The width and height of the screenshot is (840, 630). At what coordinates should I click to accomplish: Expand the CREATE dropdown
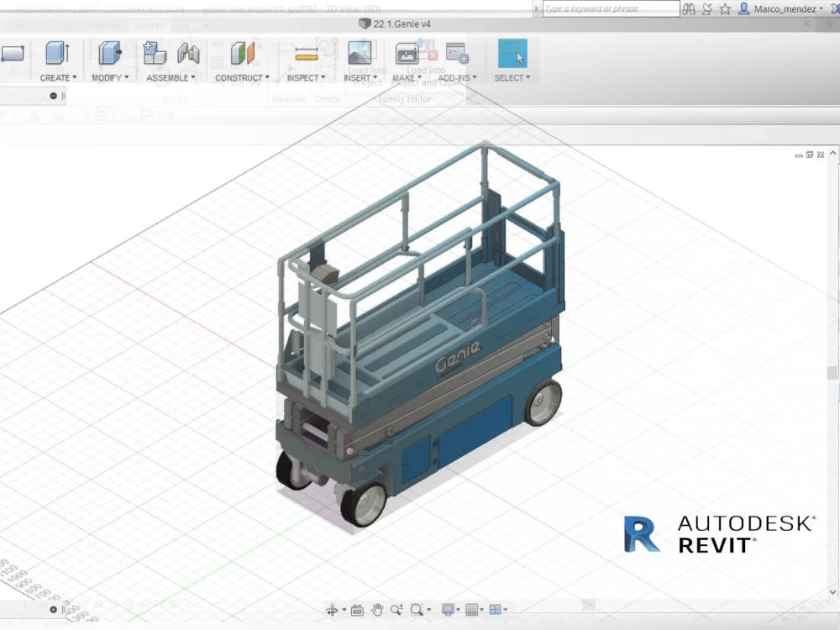pyautogui.click(x=56, y=77)
